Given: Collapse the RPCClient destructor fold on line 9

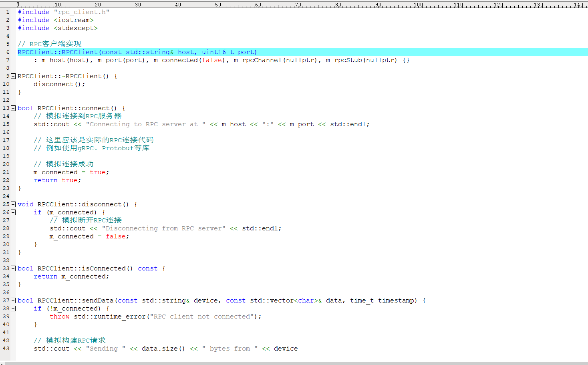Looking at the screenshot, I should (13, 76).
